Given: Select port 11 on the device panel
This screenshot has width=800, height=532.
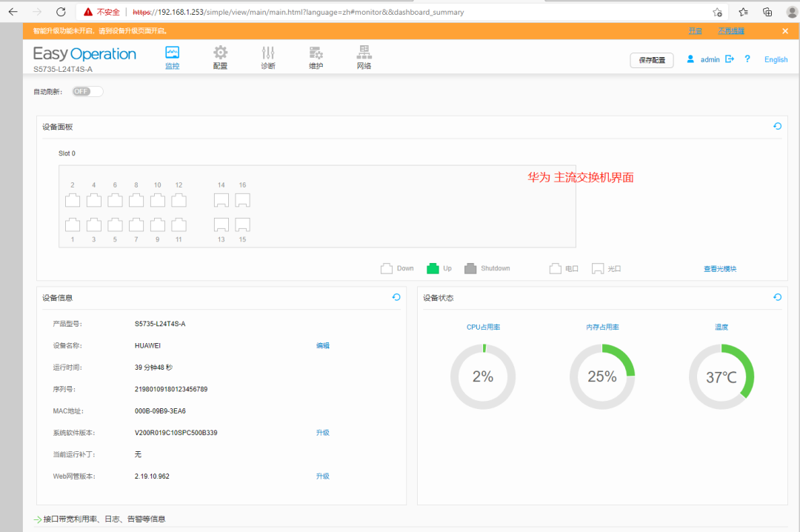Looking at the screenshot, I should (179, 225).
